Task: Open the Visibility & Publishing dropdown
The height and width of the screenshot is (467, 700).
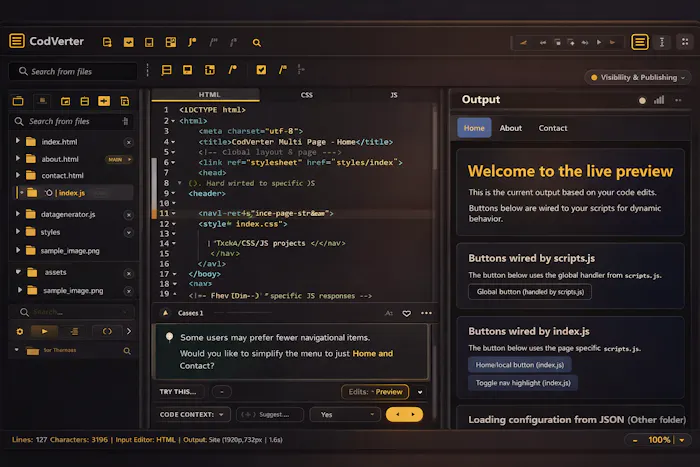Action: (x=638, y=77)
